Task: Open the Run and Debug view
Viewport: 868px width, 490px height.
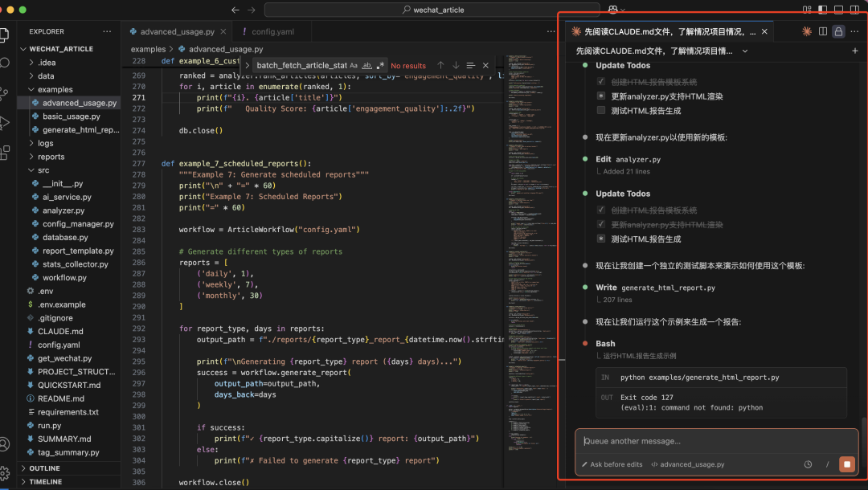Action: point(4,122)
